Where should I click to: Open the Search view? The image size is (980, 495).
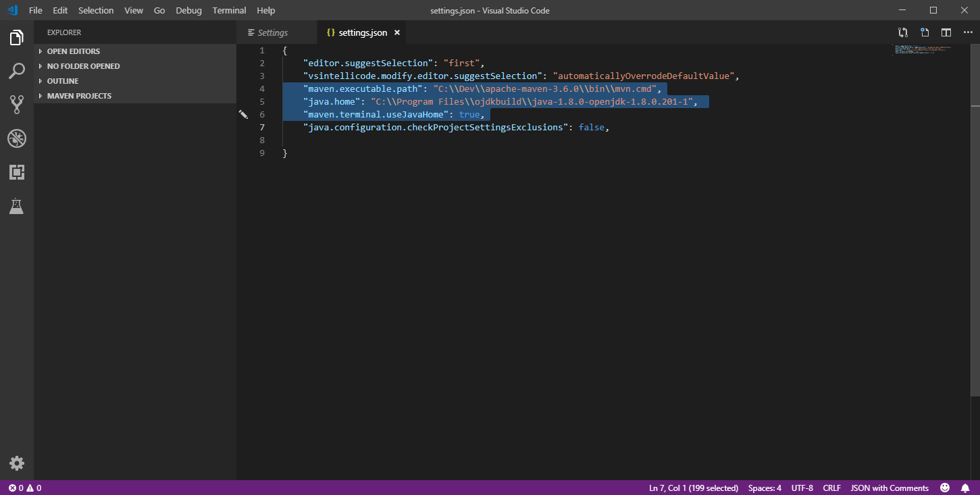point(17,71)
